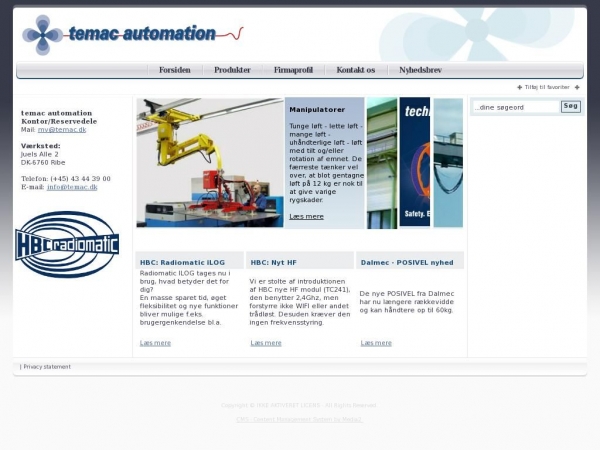Viewport: 600px width, 450px height.
Task: Click the temac automation logo
Action: coord(133,35)
